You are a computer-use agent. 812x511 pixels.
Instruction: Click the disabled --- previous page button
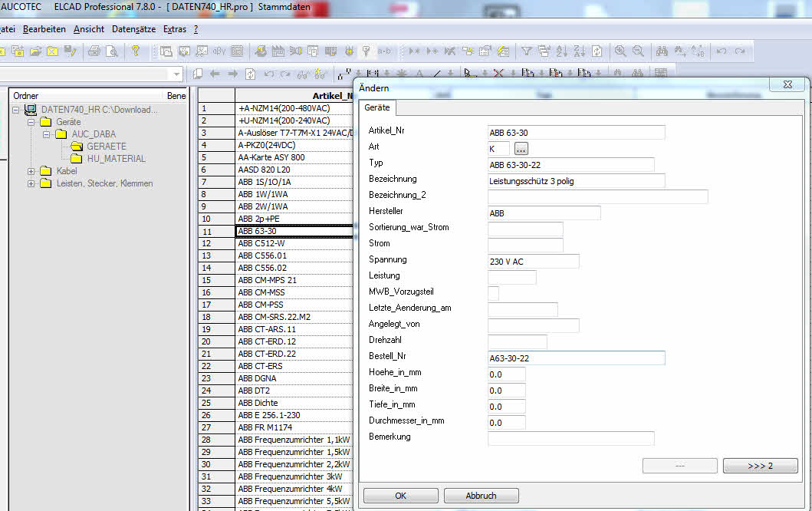pyautogui.click(x=680, y=466)
